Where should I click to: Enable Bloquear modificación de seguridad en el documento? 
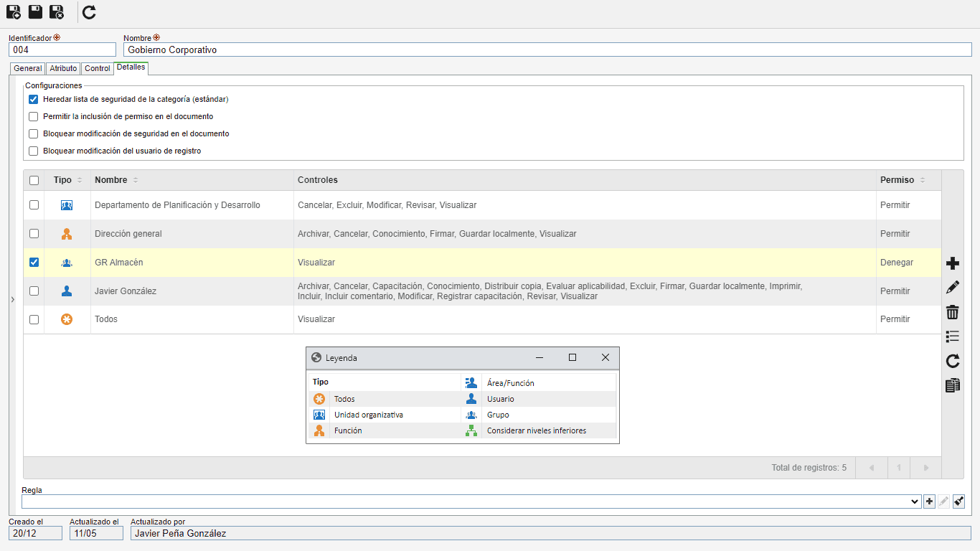(33, 134)
